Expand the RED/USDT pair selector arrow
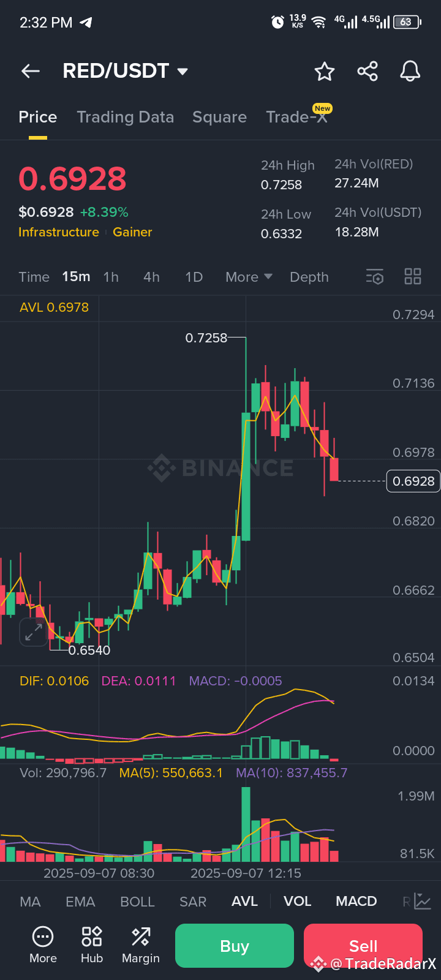 [x=183, y=72]
